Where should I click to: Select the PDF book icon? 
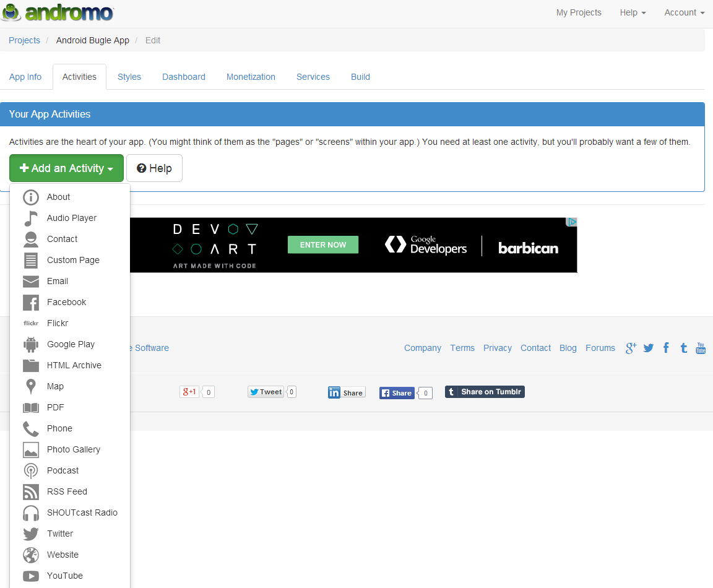tap(31, 407)
